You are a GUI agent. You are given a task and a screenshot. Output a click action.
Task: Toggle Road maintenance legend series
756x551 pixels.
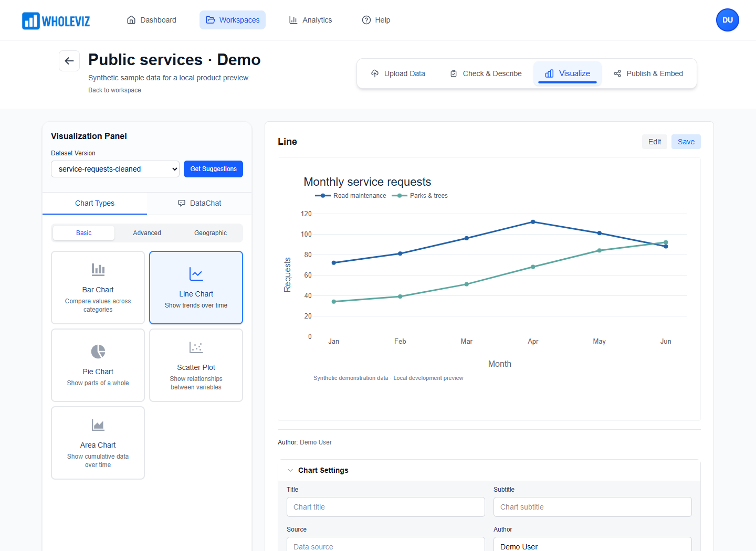pos(350,196)
